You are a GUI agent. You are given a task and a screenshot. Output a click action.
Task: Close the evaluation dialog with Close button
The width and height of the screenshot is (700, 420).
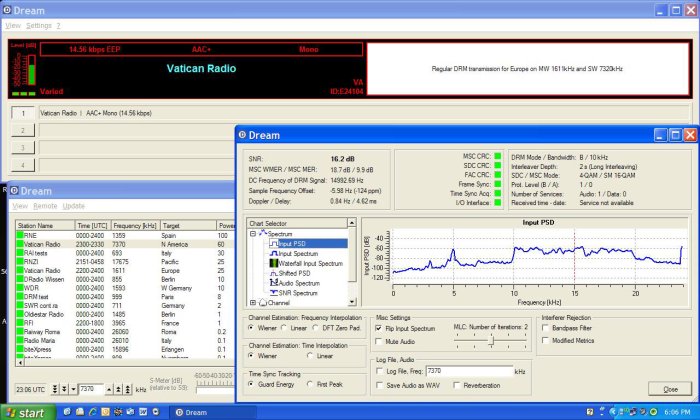[670, 389]
